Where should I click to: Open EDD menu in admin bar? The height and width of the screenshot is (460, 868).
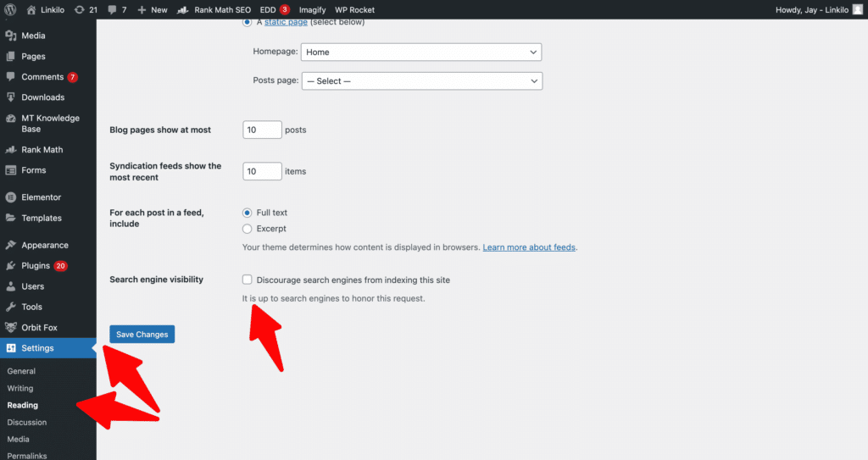[x=268, y=9]
